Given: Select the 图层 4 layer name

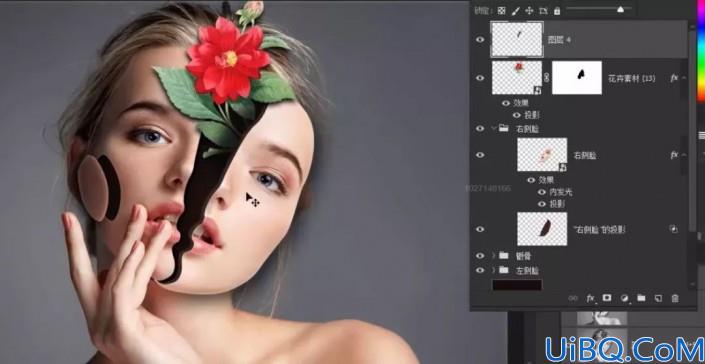Looking at the screenshot, I should (x=559, y=40).
